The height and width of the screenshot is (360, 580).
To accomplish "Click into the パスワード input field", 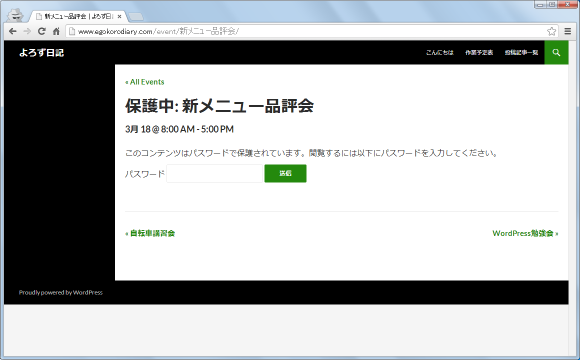I will pos(215,174).
